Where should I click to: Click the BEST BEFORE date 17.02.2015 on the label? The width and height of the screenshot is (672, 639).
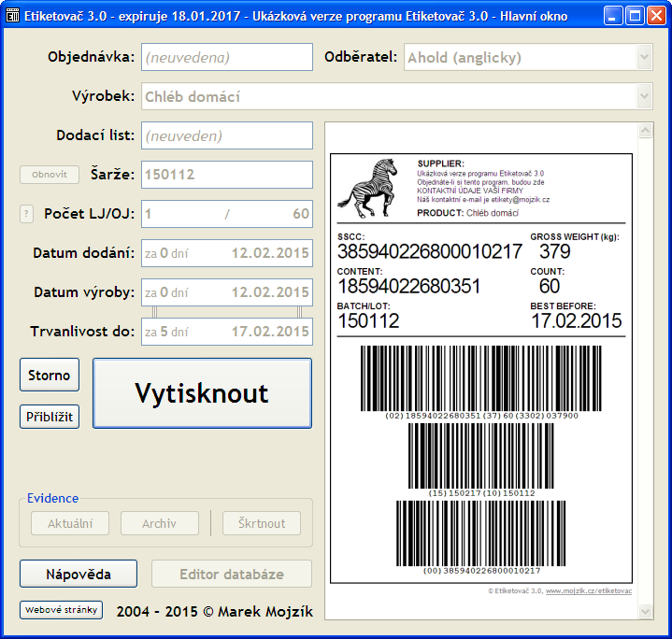click(x=577, y=320)
